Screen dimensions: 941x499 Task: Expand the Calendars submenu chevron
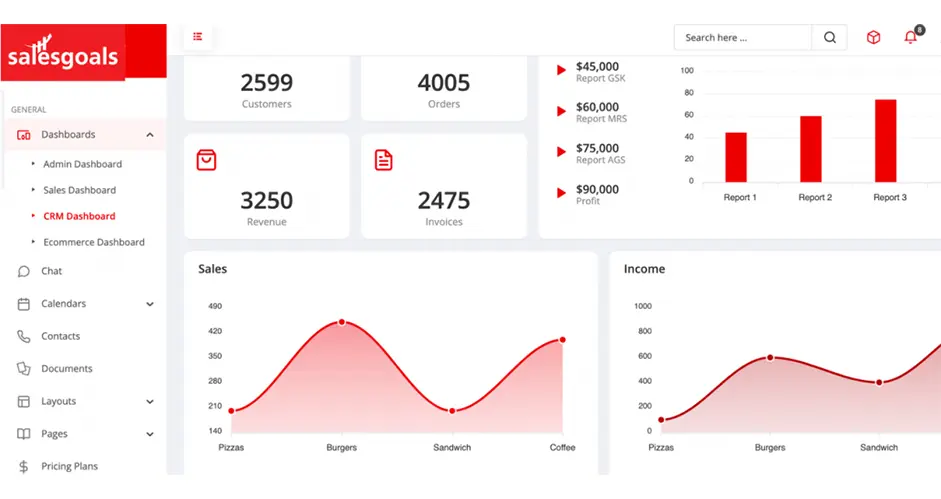tap(150, 304)
